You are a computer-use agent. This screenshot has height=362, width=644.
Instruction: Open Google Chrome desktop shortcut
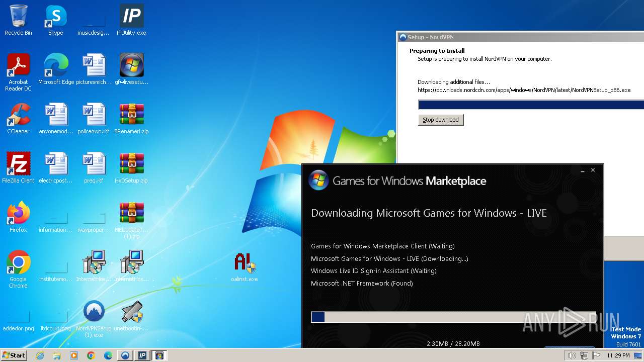(x=18, y=269)
